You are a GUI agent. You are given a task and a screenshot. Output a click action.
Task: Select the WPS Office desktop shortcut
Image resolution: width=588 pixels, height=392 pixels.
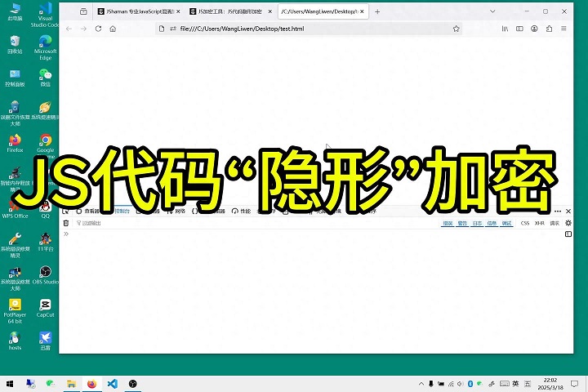(15, 211)
